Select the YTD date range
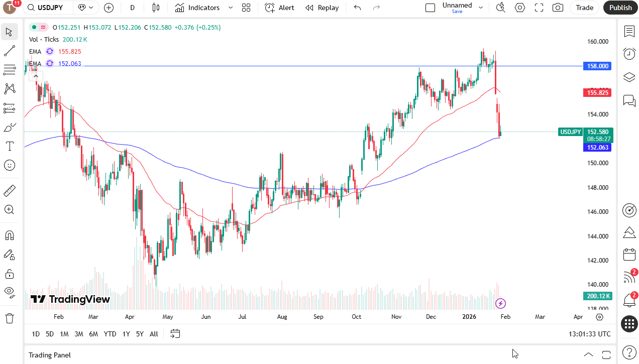Image resolution: width=639 pixels, height=364 pixels. point(110,334)
